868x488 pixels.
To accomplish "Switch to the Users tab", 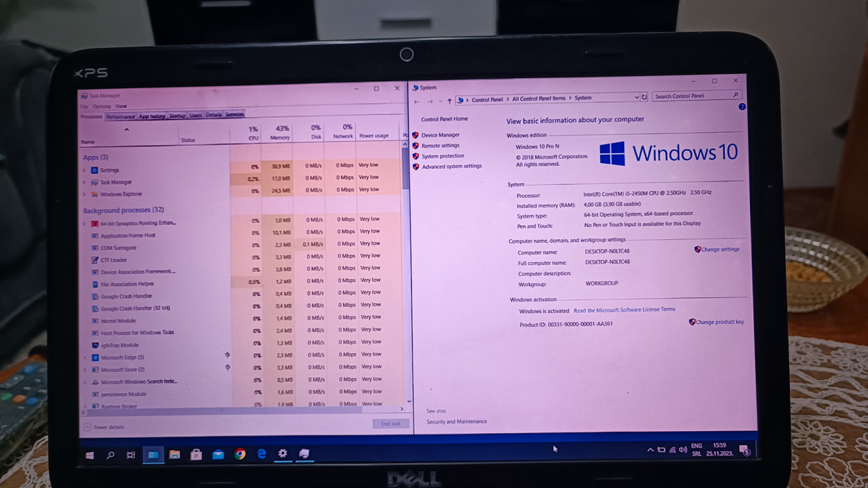I will [x=195, y=115].
